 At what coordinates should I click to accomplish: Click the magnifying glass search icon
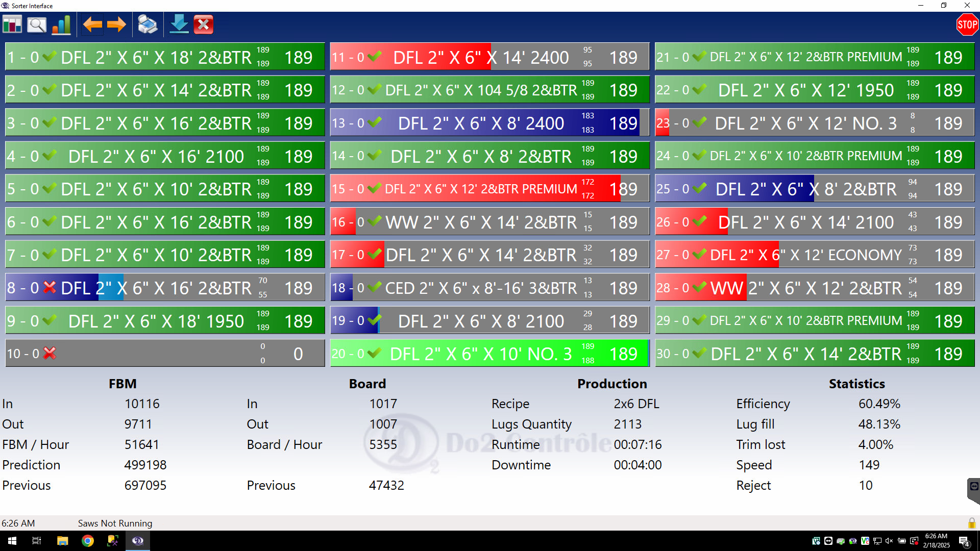[x=37, y=24]
